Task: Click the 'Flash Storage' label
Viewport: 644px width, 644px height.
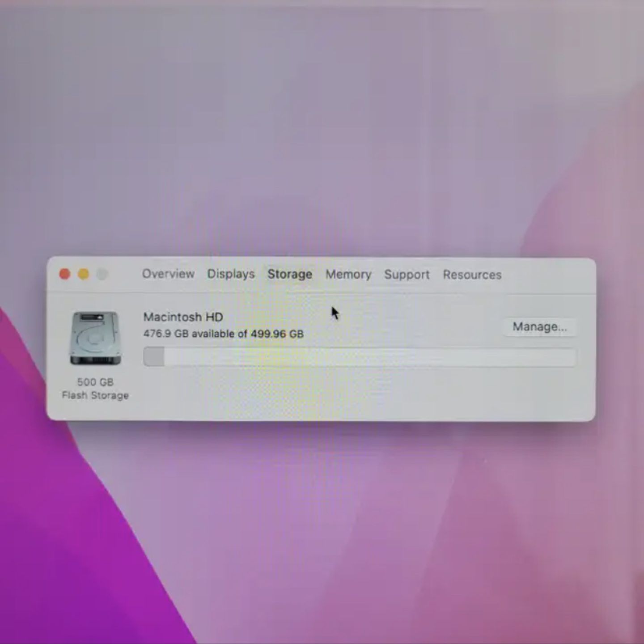Action: coord(95,395)
